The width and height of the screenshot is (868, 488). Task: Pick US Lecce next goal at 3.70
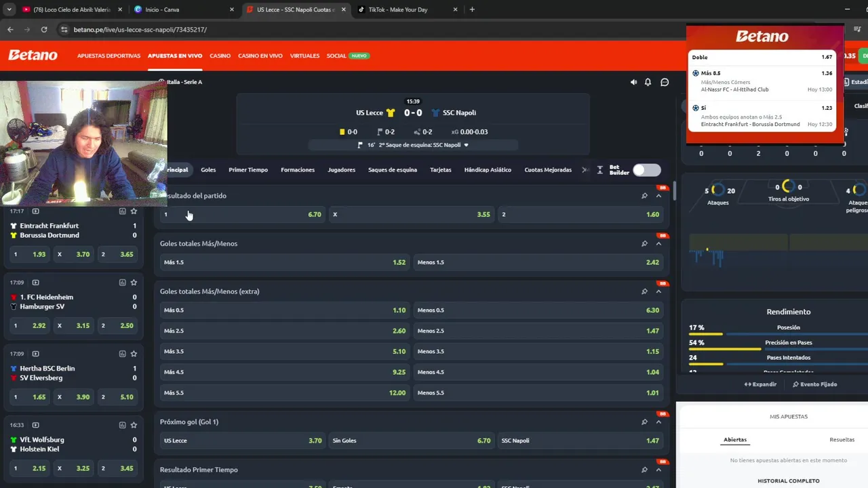(x=242, y=441)
